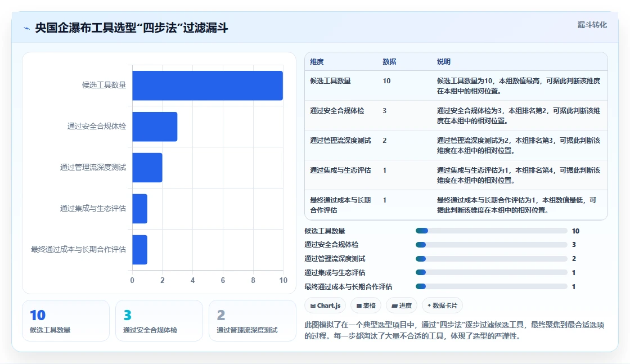
Task: Click the 维度 column header
Action: (317, 62)
